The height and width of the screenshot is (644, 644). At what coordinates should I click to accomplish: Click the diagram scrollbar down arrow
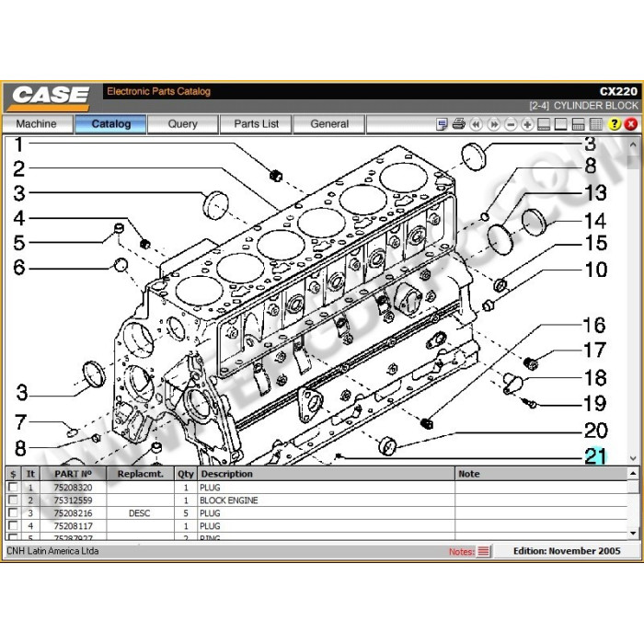(633, 458)
